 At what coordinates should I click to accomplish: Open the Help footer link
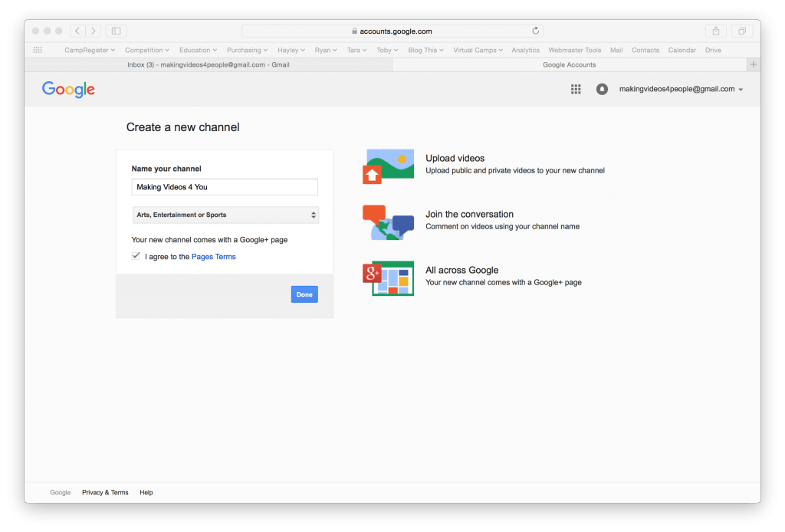(x=146, y=492)
